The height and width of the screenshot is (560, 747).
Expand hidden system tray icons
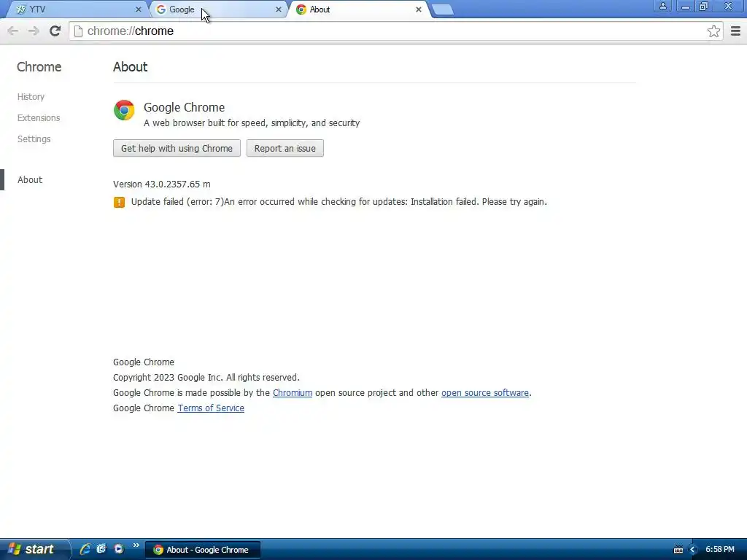click(693, 550)
